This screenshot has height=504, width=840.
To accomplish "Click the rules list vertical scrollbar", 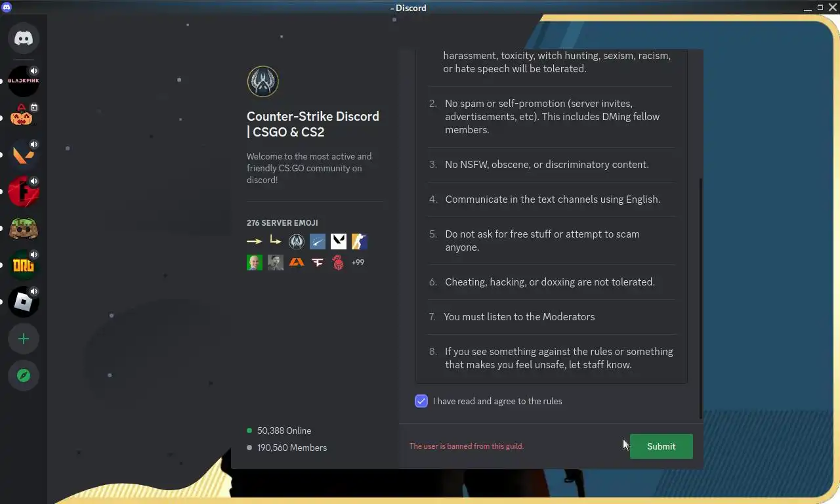I will [x=701, y=299].
